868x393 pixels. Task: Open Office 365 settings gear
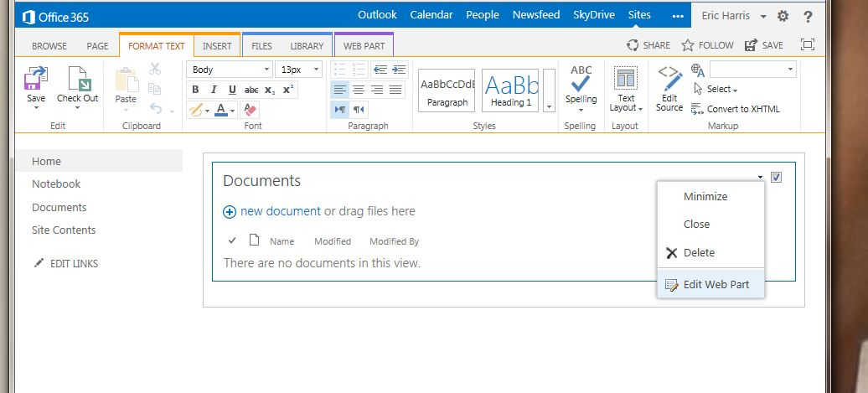point(783,16)
